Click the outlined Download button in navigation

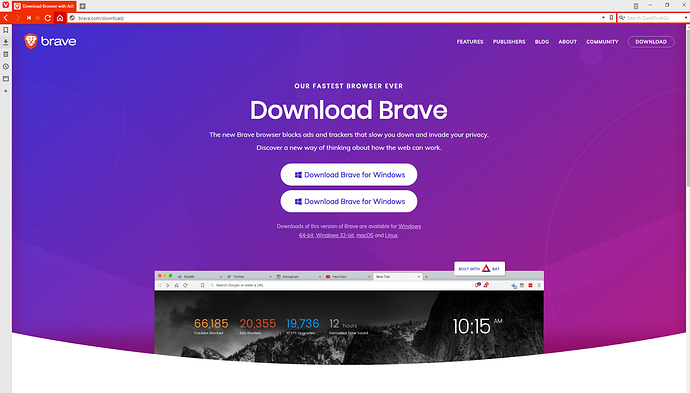651,42
